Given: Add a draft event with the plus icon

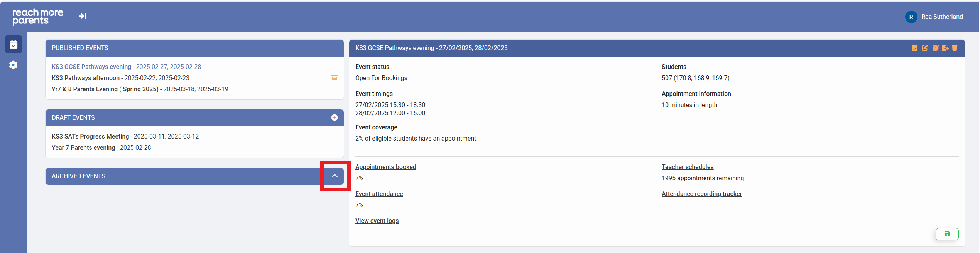Looking at the screenshot, I should (x=334, y=117).
